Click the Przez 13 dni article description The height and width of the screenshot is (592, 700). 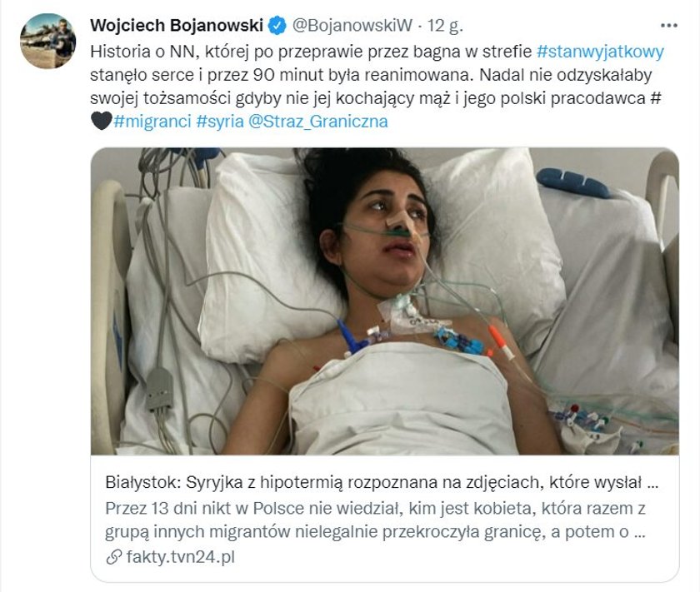coord(376,520)
